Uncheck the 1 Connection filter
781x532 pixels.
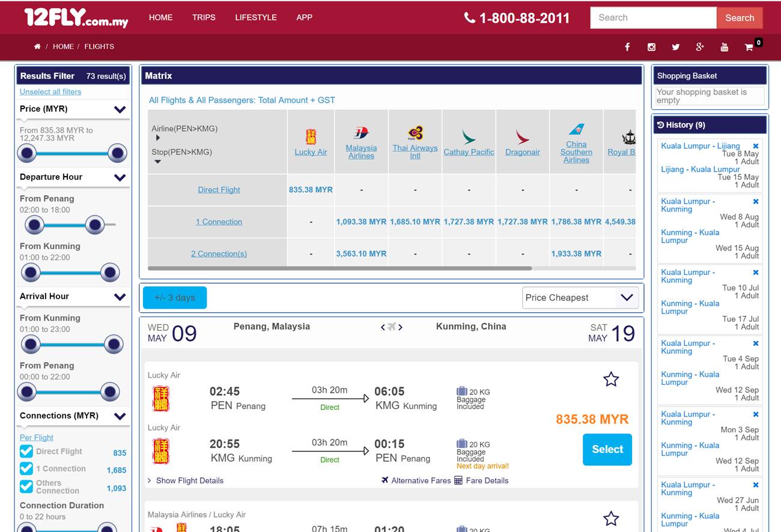click(26, 468)
